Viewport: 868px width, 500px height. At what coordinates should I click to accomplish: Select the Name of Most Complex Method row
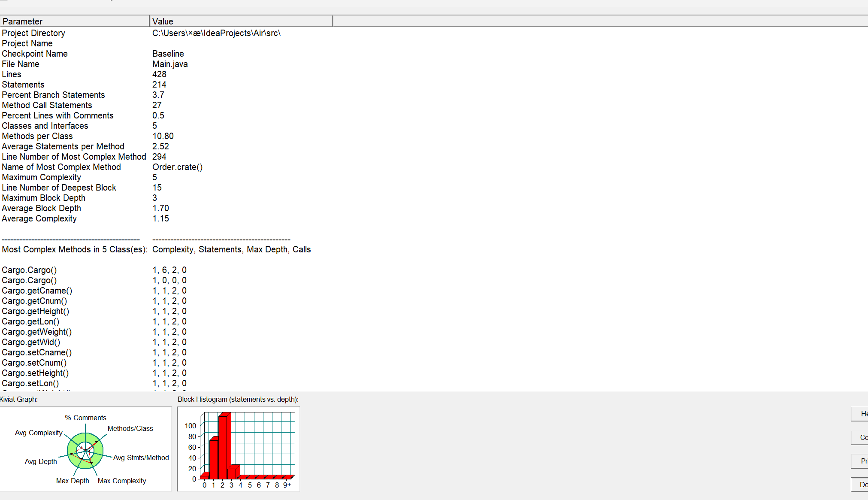tap(61, 167)
